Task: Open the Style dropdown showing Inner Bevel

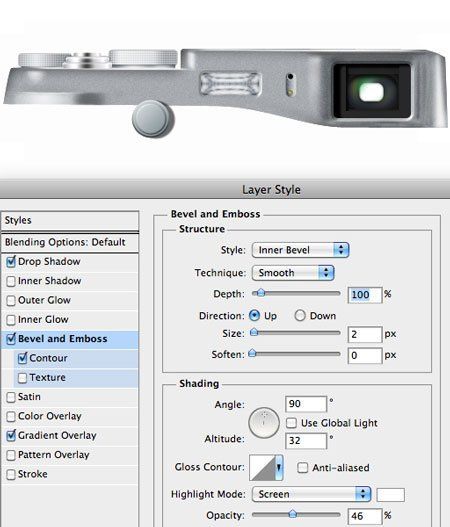Action: [x=300, y=250]
